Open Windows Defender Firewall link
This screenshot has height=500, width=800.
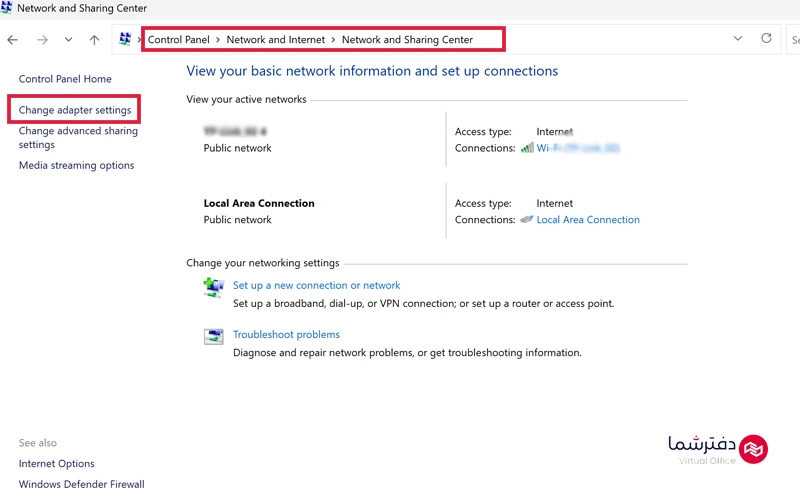pyautogui.click(x=81, y=484)
